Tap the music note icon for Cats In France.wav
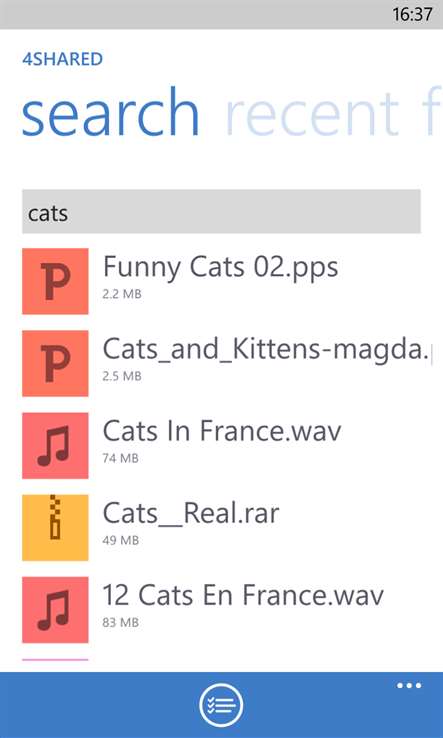 55,446
